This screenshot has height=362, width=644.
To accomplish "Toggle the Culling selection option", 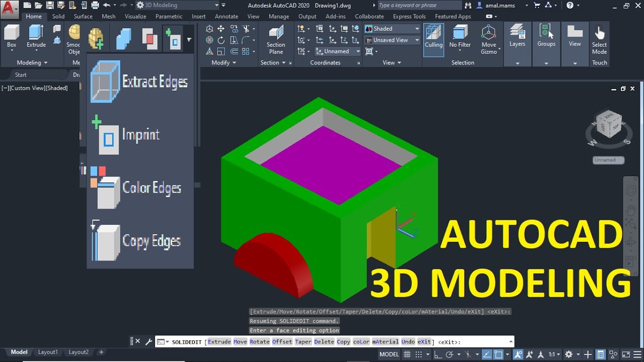I will click(x=434, y=40).
